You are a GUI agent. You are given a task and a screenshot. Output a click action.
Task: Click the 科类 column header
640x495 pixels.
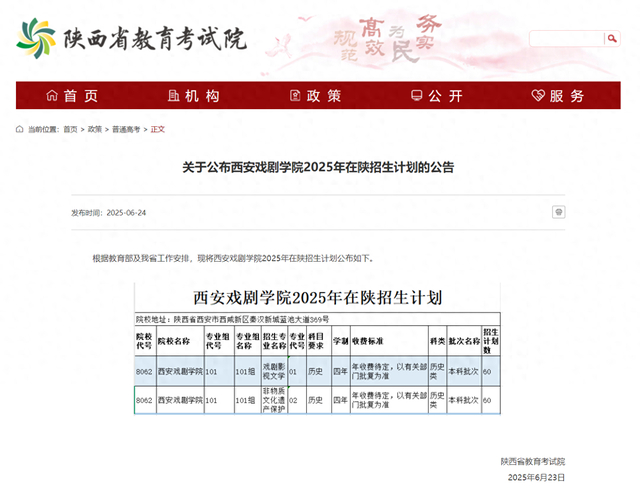(x=438, y=341)
